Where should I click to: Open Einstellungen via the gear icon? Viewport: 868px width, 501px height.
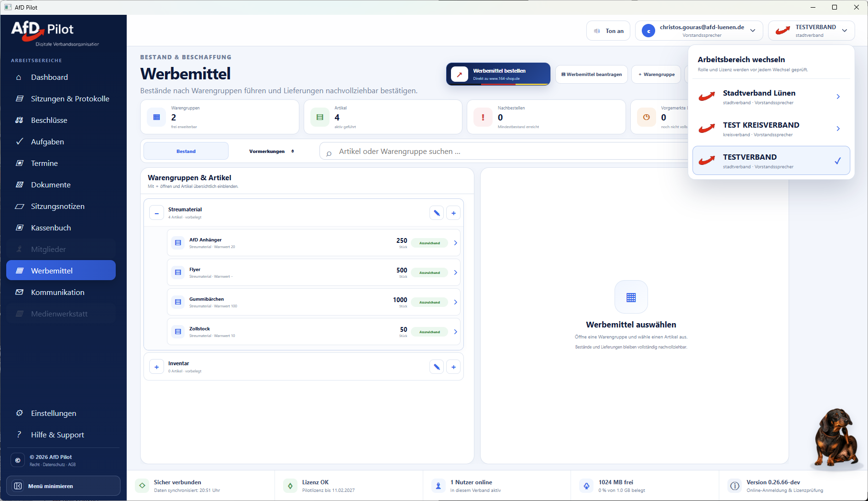(x=20, y=413)
